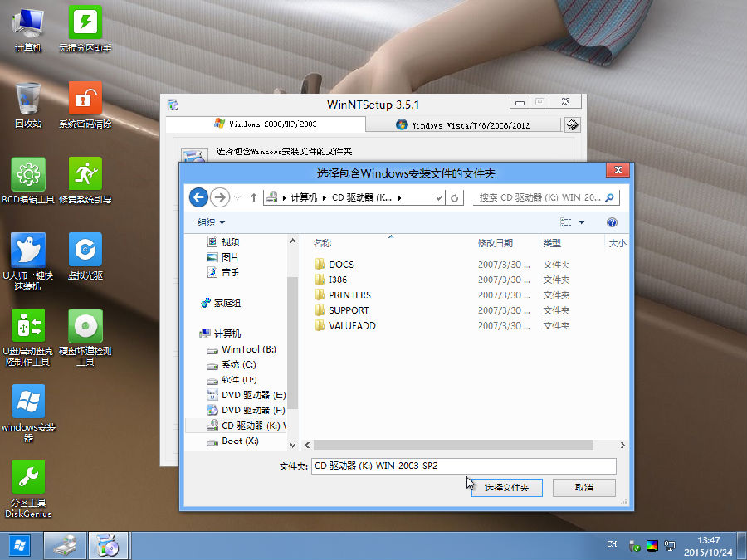
Task: Switch to the WinNTSetup taskbar button
Action: [109, 545]
